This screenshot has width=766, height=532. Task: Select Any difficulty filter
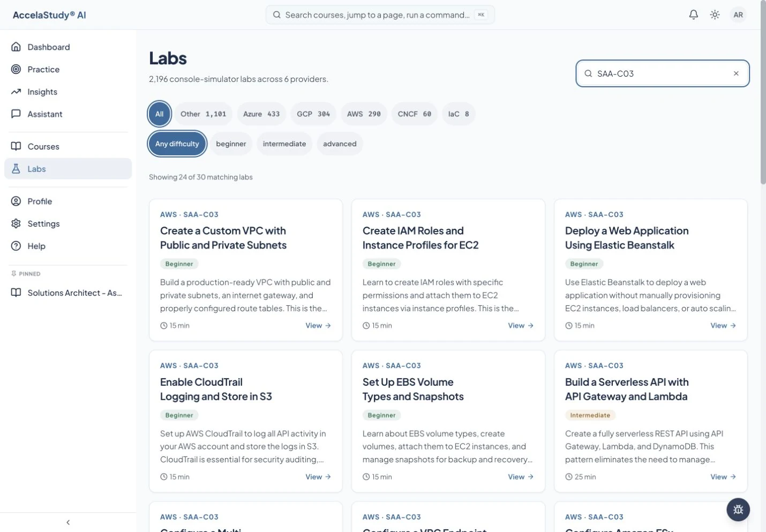(x=177, y=144)
